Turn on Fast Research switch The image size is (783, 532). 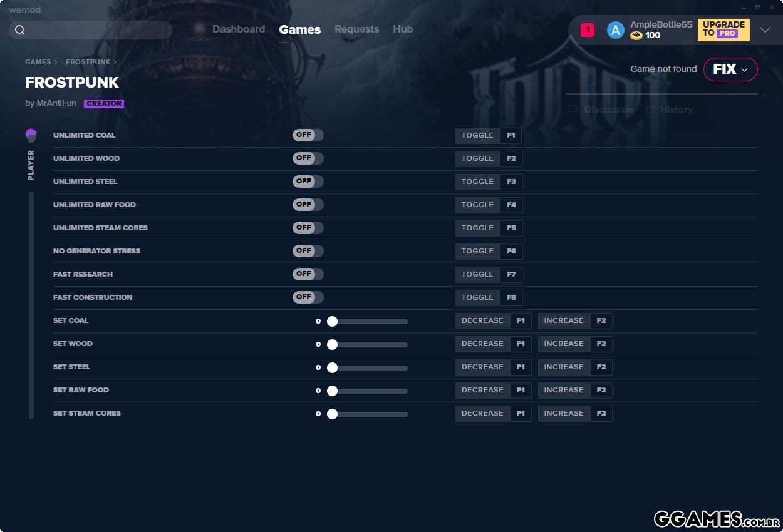click(308, 274)
